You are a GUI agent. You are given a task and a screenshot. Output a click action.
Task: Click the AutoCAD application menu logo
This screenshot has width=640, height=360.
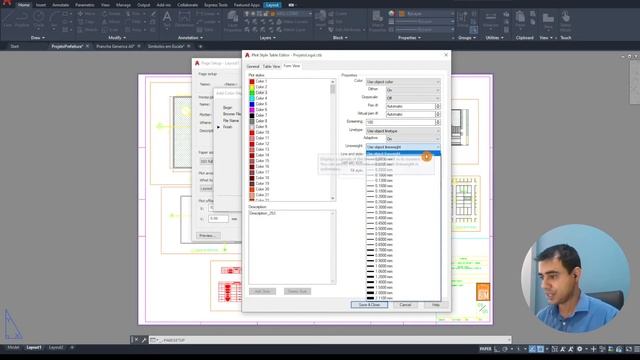click(7, 3)
